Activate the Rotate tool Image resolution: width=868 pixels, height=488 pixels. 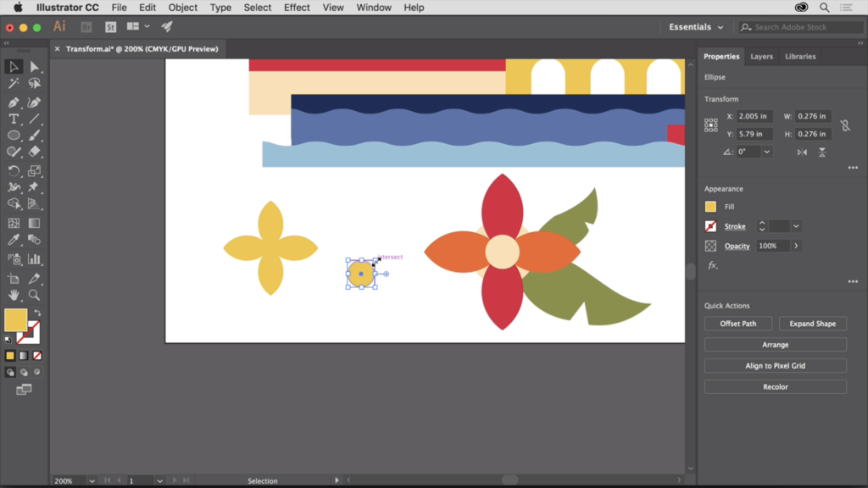point(14,171)
